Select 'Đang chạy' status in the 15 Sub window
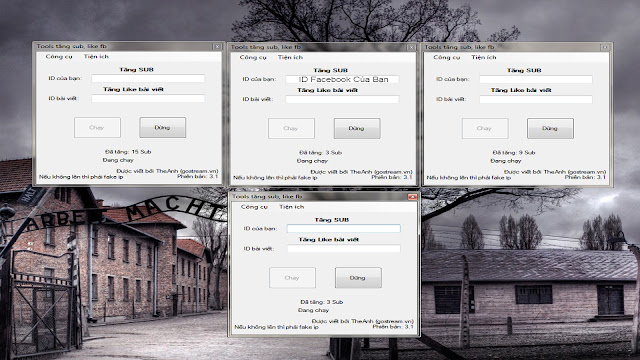The width and height of the screenshot is (640, 360). [x=118, y=160]
